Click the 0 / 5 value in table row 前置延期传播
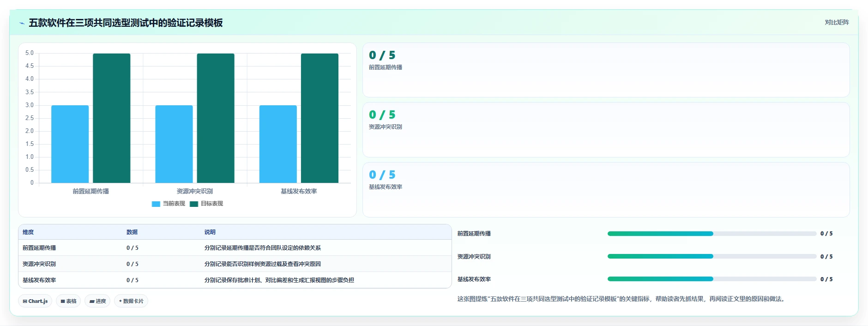Screen dimensions: 868x326 [133, 248]
